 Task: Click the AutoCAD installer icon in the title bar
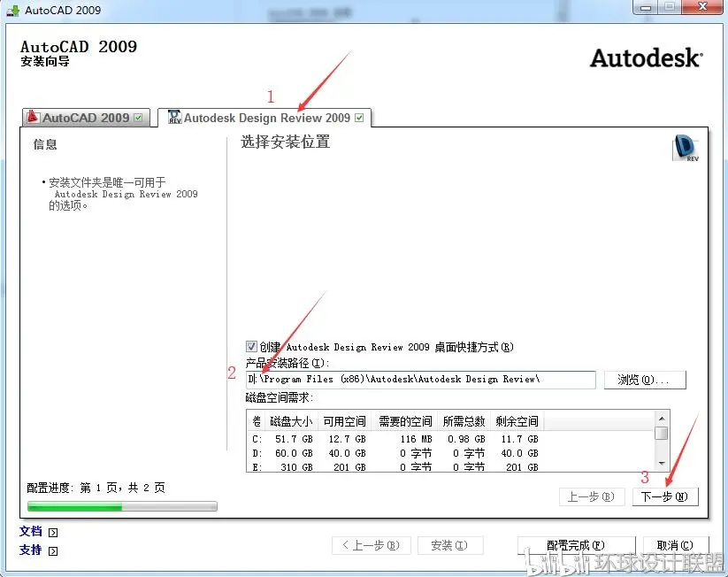tap(13, 11)
